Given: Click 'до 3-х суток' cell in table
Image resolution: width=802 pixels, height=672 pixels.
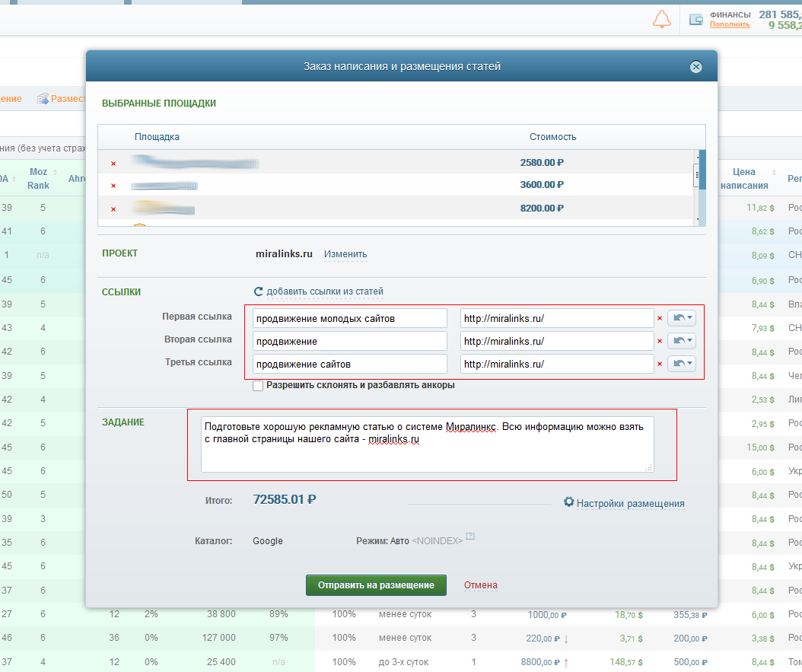Looking at the screenshot, I should tap(403, 662).
